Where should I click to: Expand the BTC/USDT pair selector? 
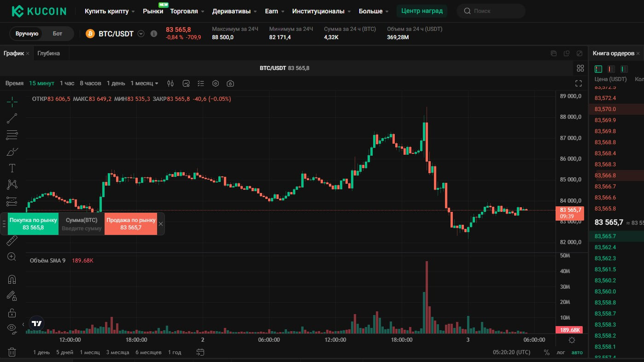coord(141,34)
